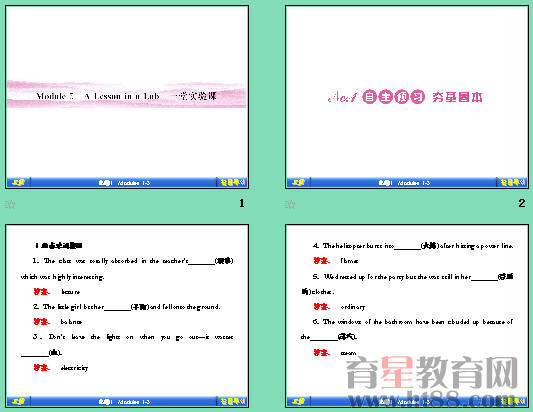Click question 2 'The little girl' sentence
Screen dimensions: 533x412
point(126,307)
